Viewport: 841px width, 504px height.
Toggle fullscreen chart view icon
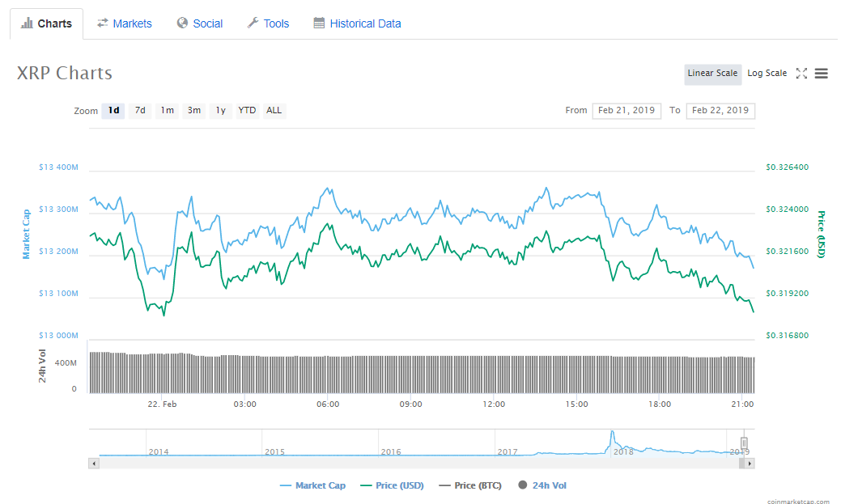tap(801, 74)
